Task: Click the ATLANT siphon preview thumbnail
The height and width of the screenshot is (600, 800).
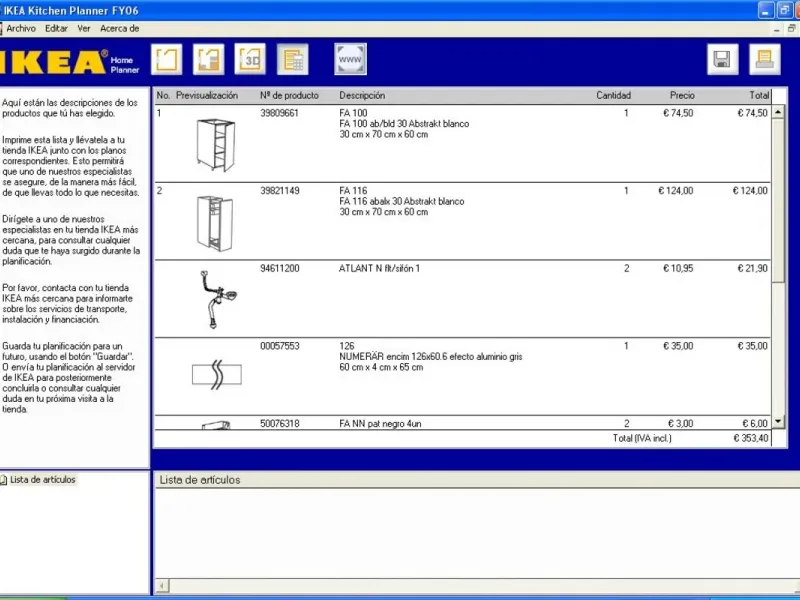Action: (x=218, y=299)
